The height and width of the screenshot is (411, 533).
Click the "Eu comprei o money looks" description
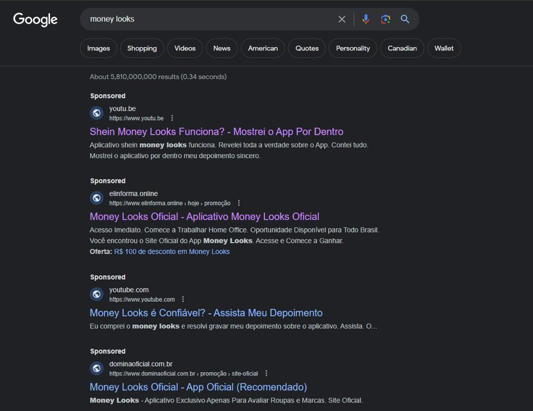233,326
